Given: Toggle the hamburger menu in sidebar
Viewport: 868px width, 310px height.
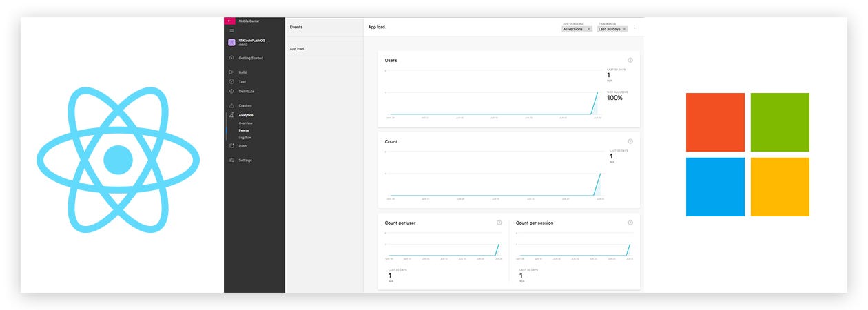Looking at the screenshot, I should (x=231, y=30).
